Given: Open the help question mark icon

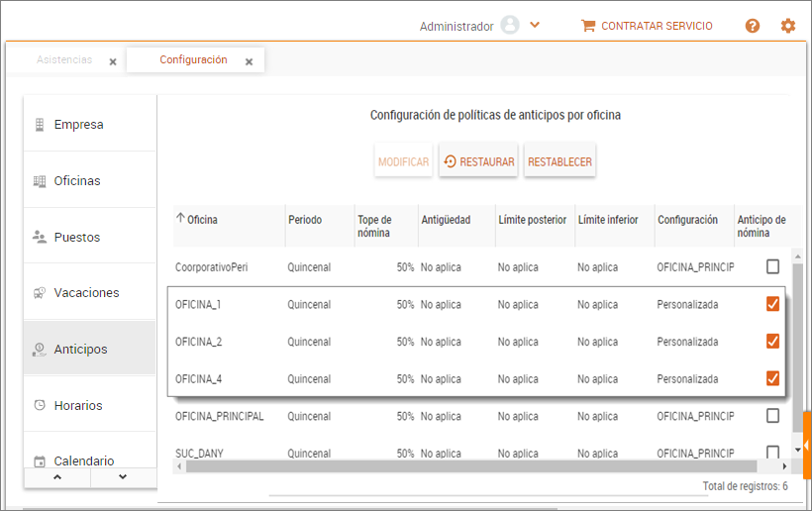Looking at the screenshot, I should pyautogui.click(x=753, y=26).
